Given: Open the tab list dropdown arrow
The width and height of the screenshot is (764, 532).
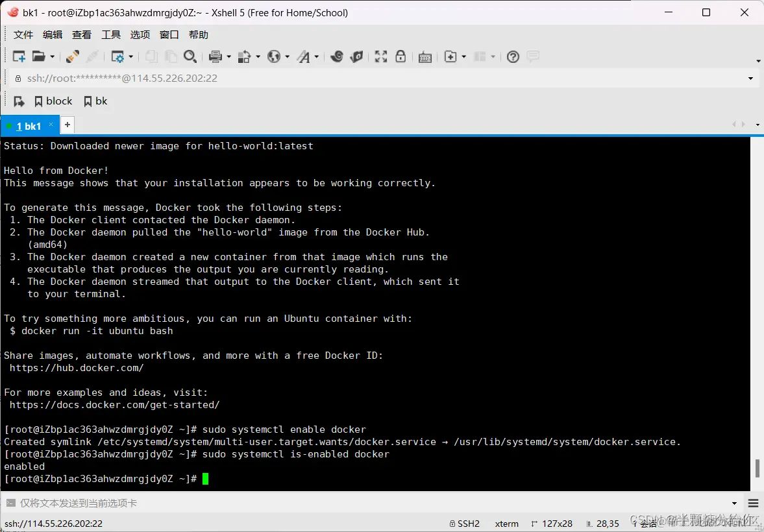Looking at the screenshot, I should (758, 125).
